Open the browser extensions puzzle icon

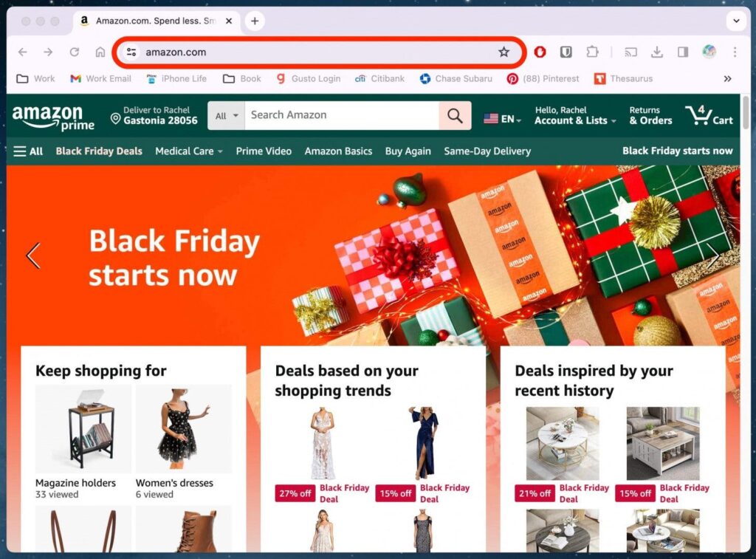click(x=591, y=52)
